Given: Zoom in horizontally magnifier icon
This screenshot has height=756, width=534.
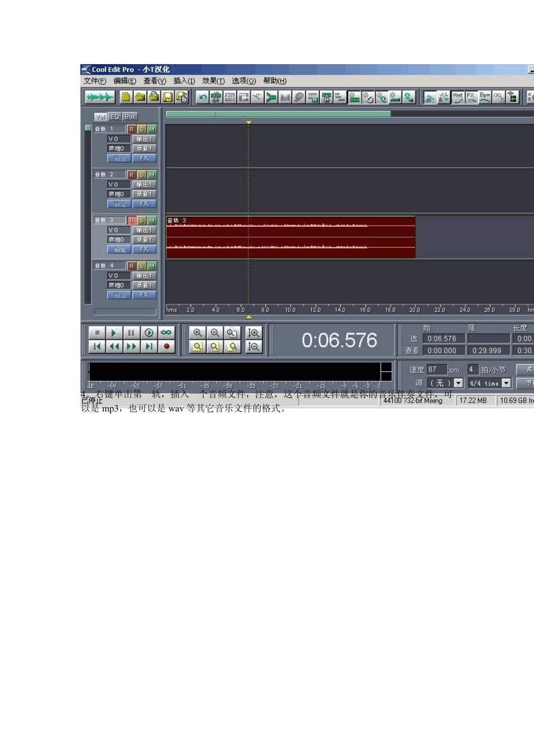Looking at the screenshot, I should [x=197, y=333].
